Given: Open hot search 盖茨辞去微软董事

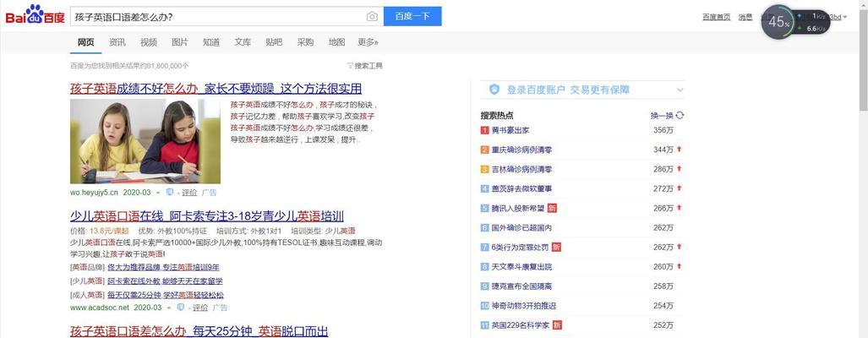Looking at the screenshot, I should pyautogui.click(x=521, y=188).
